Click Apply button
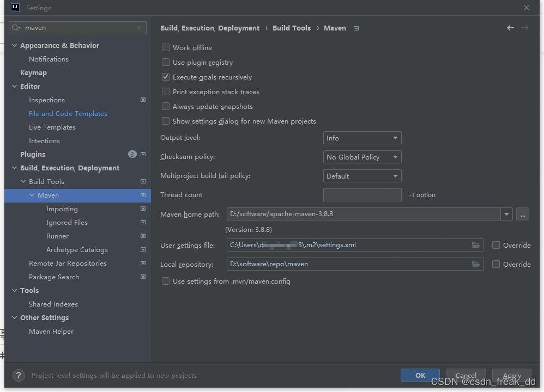544x392 pixels. 512,375
